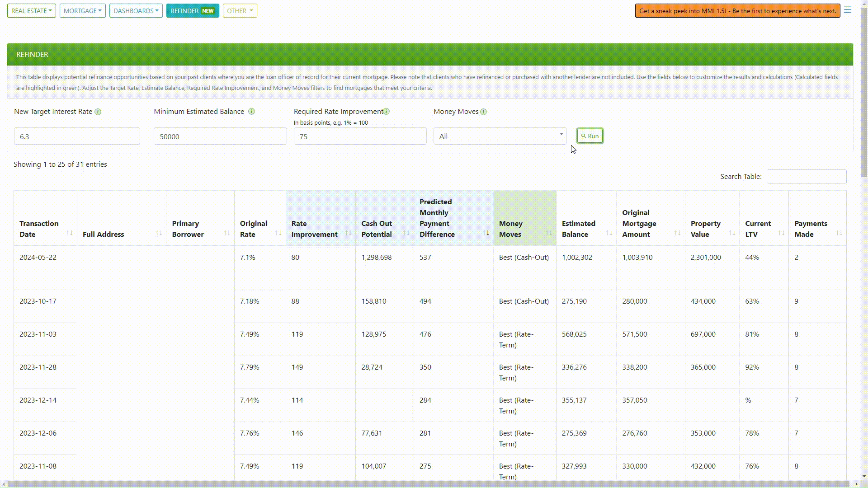Screen dimensions: 868x488
Task: Click transaction date 2023-12-06
Action: (38, 433)
